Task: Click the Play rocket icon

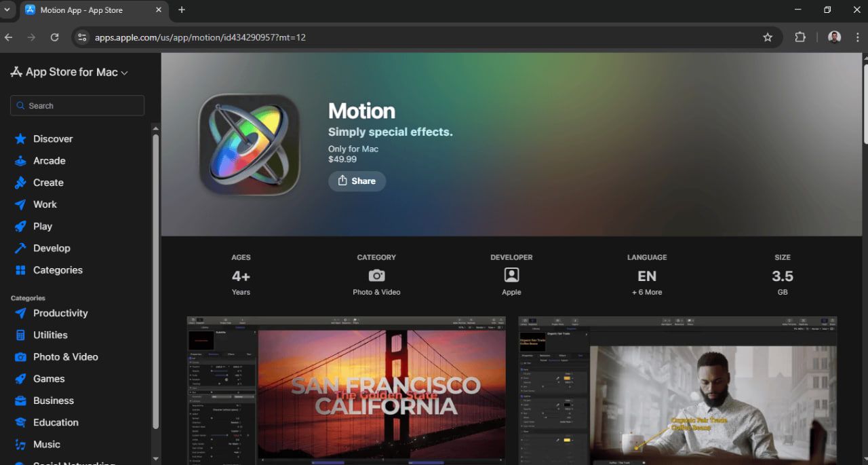Action: point(20,226)
